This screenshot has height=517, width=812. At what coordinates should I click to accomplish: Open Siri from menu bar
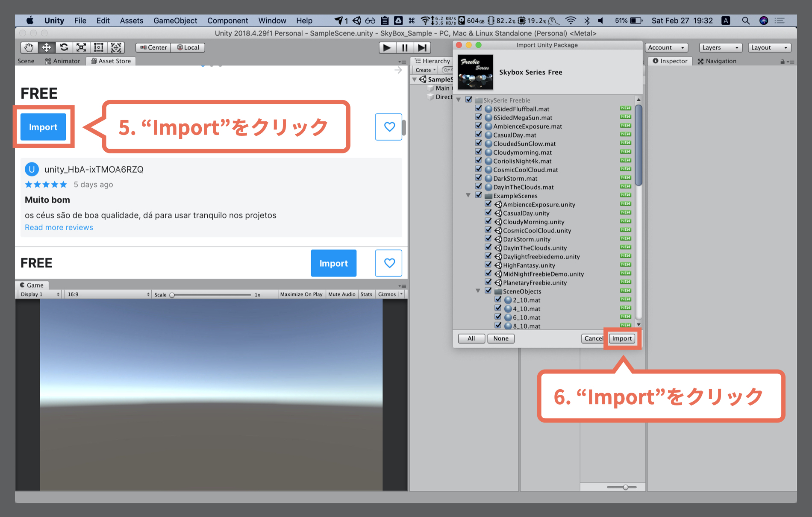click(764, 21)
